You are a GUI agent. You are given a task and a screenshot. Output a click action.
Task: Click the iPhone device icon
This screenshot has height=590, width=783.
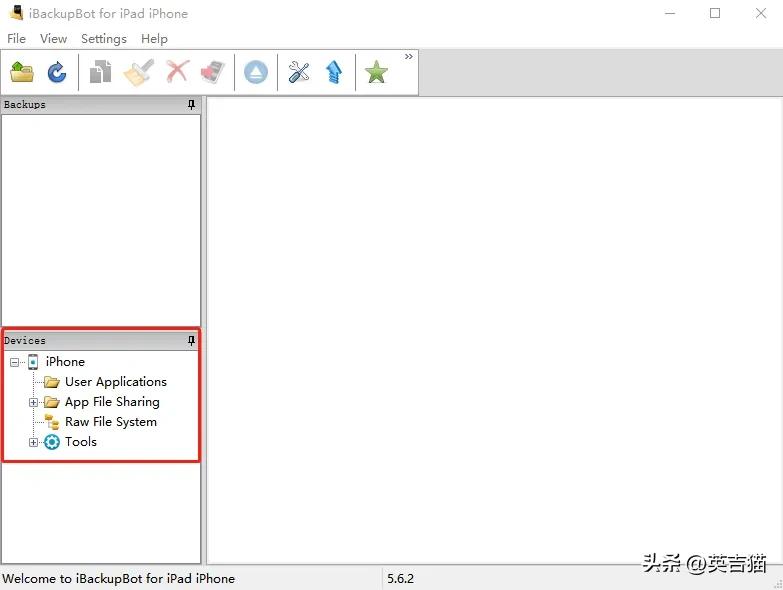click(33, 361)
